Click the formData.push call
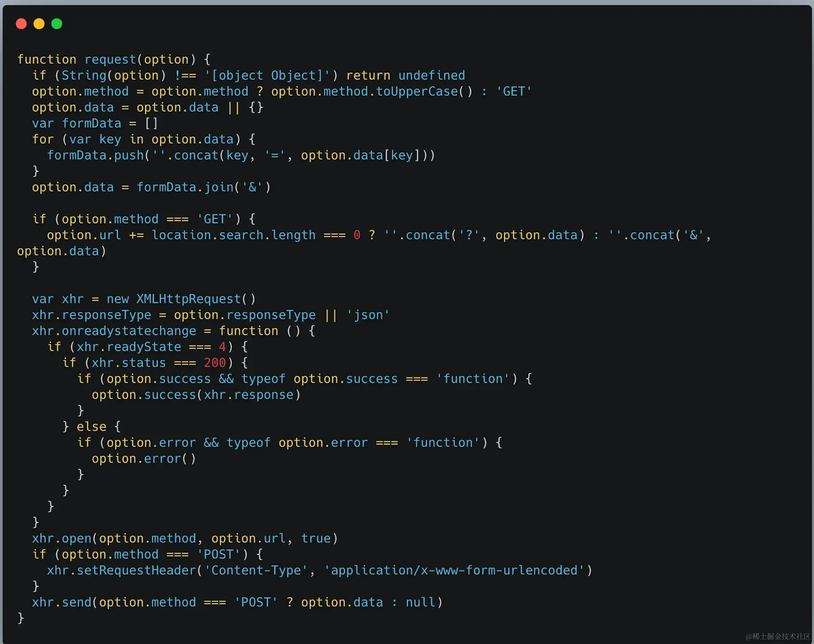This screenshot has width=814, height=644. pyautogui.click(x=95, y=155)
